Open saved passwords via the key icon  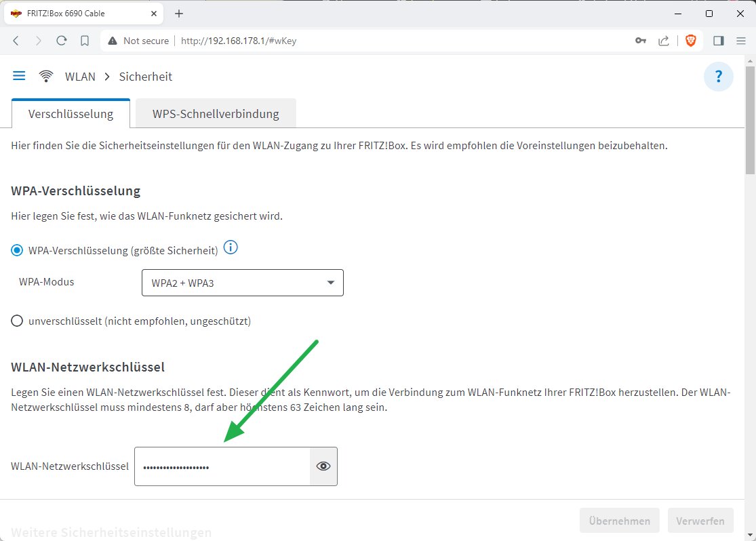641,41
